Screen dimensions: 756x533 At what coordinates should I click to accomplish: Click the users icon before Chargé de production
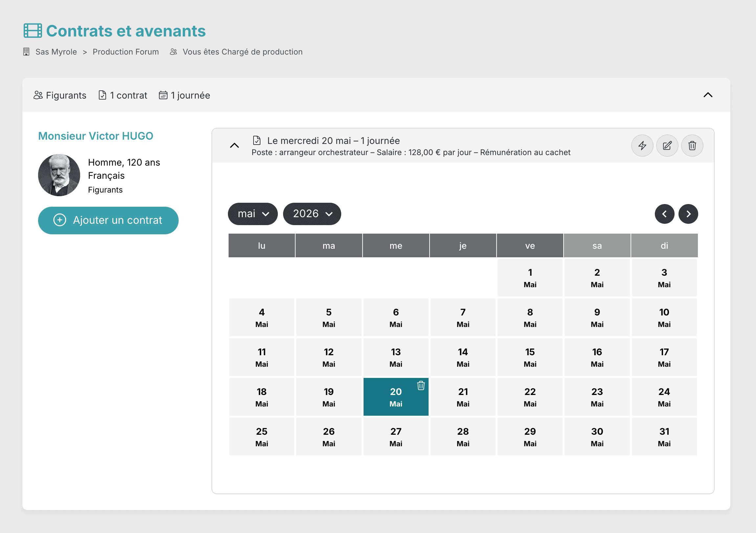pos(173,52)
